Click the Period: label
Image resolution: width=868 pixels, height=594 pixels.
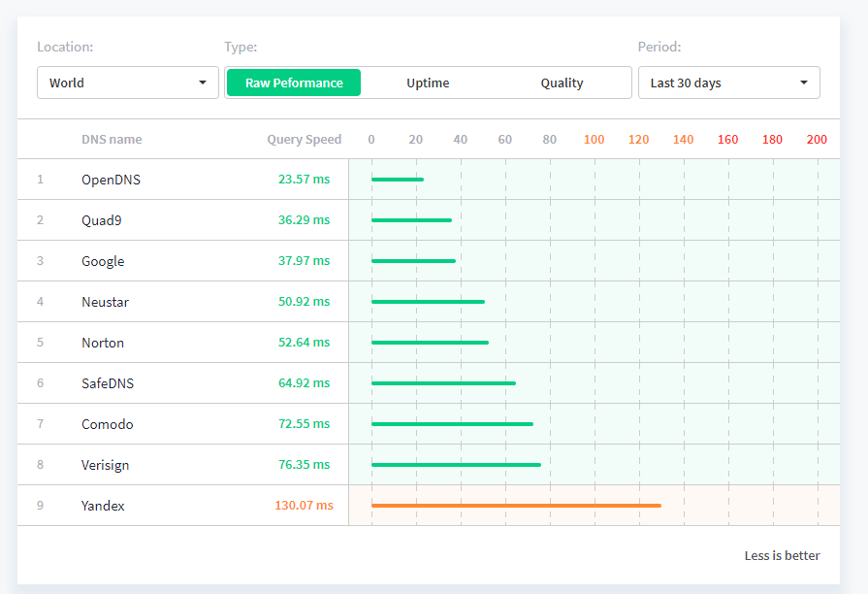click(659, 47)
